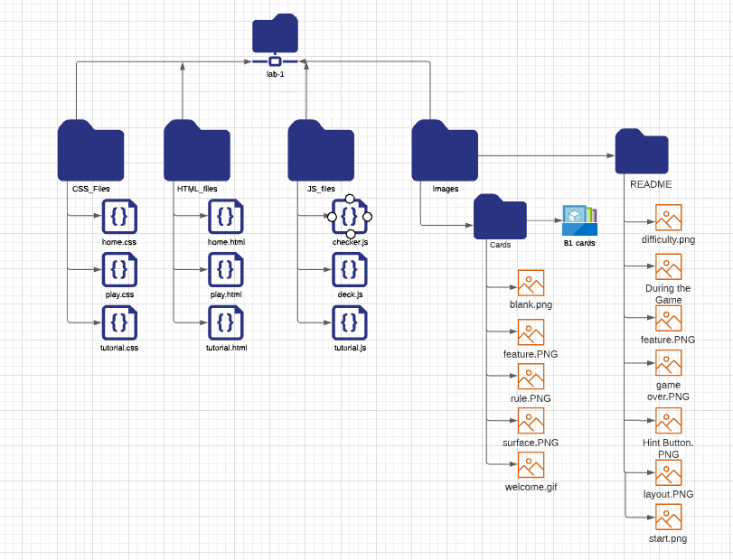Click top handle of checker.js shape
This screenshot has width=733, height=560.
350,199
